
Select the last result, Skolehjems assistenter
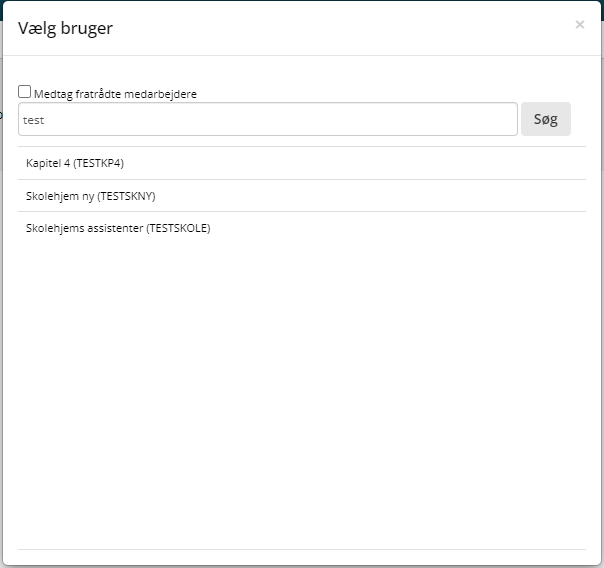coord(118,228)
